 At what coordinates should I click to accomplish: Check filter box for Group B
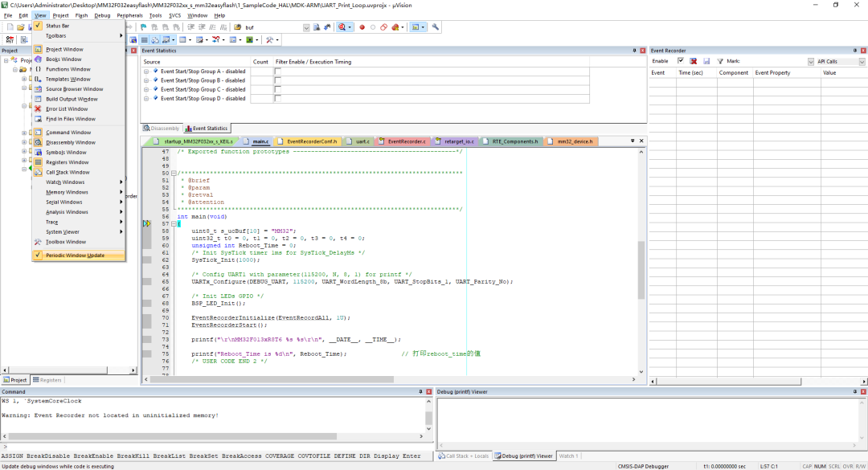[x=278, y=80]
